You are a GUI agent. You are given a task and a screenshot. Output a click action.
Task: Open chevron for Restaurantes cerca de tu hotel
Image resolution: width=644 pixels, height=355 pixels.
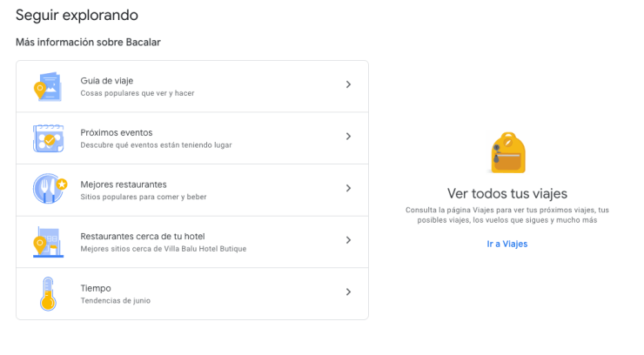pos(348,240)
